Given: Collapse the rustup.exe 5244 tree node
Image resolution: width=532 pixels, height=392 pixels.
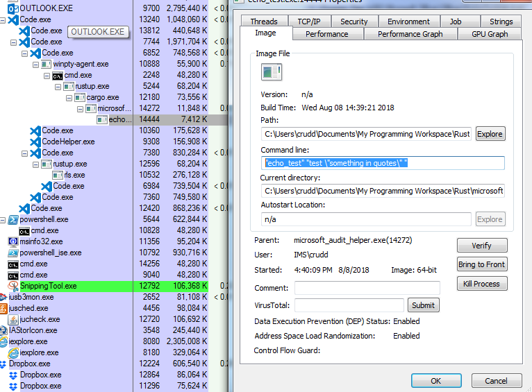Looking at the screenshot, I should [x=58, y=87].
